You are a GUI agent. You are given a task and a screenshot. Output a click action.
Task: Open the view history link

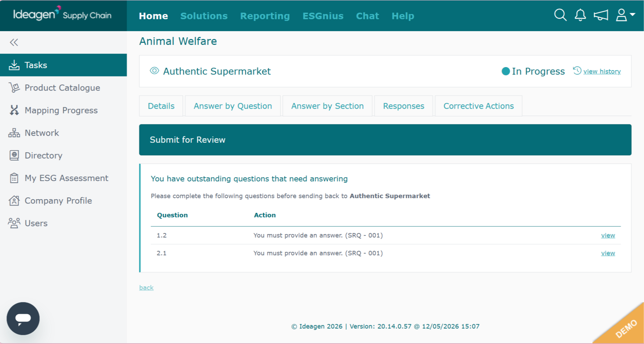(x=602, y=71)
